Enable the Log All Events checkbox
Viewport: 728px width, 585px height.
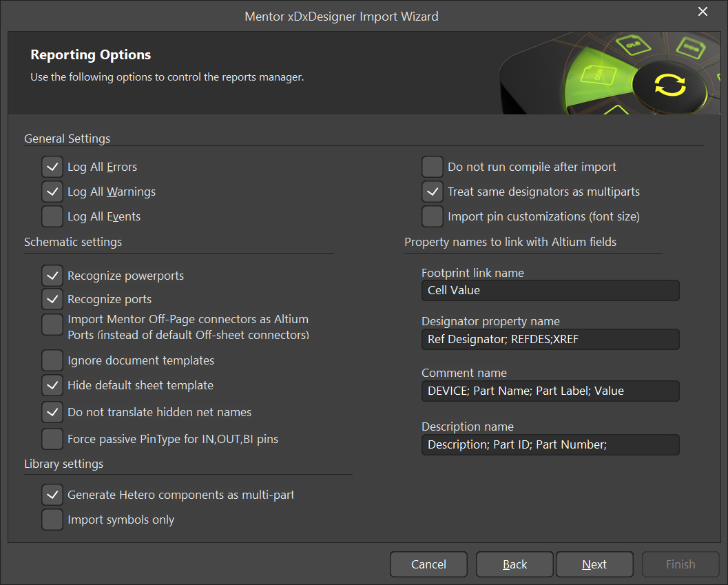coord(52,216)
